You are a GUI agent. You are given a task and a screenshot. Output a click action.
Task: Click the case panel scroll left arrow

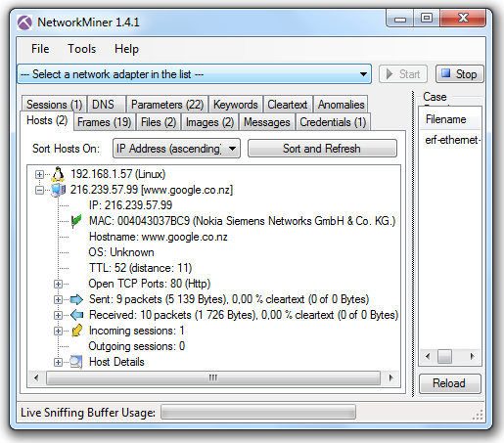pos(428,356)
